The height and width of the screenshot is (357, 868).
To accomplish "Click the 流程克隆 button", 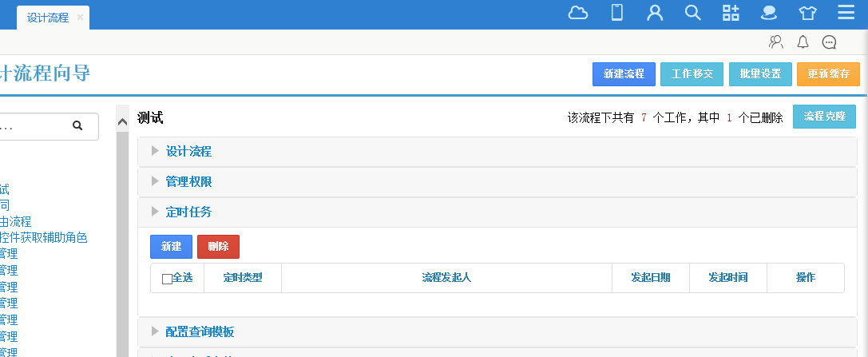I will click(824, 117).
